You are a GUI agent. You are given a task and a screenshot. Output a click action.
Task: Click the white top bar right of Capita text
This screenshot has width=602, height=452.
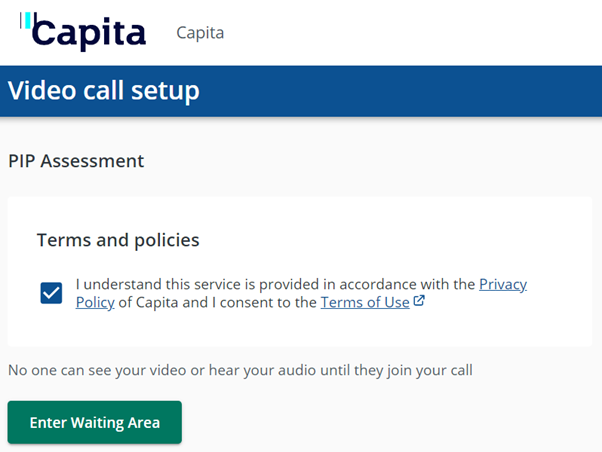(x=420, y=33)
